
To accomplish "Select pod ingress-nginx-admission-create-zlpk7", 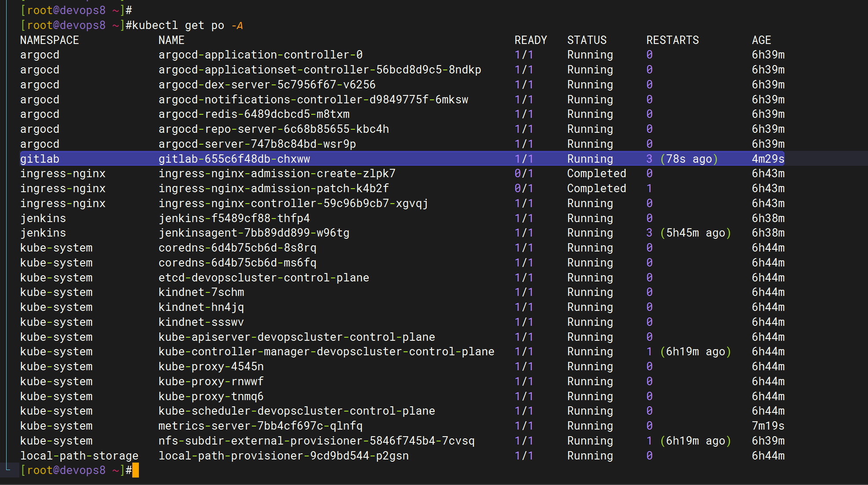I will (x=277, y=174).
